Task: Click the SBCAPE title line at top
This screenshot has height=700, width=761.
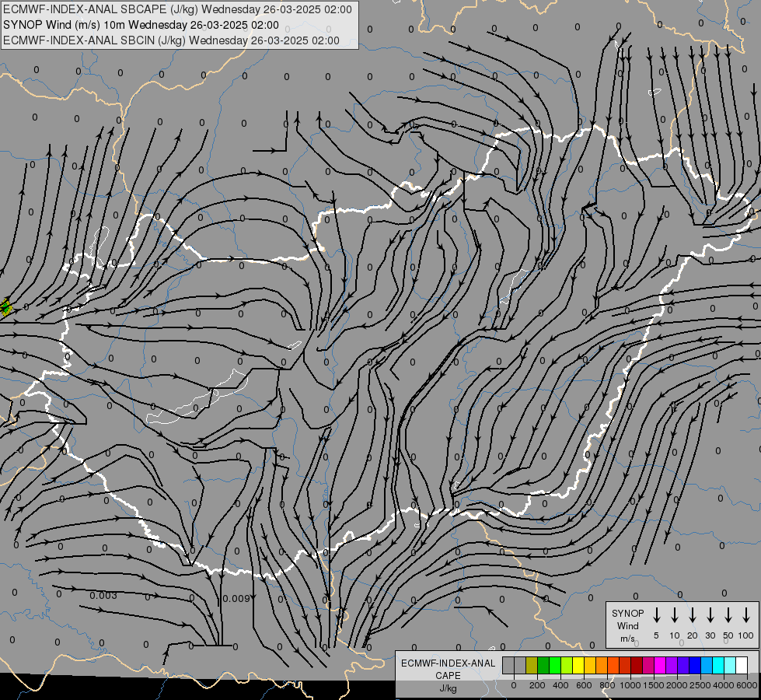Action: [177, 9]
